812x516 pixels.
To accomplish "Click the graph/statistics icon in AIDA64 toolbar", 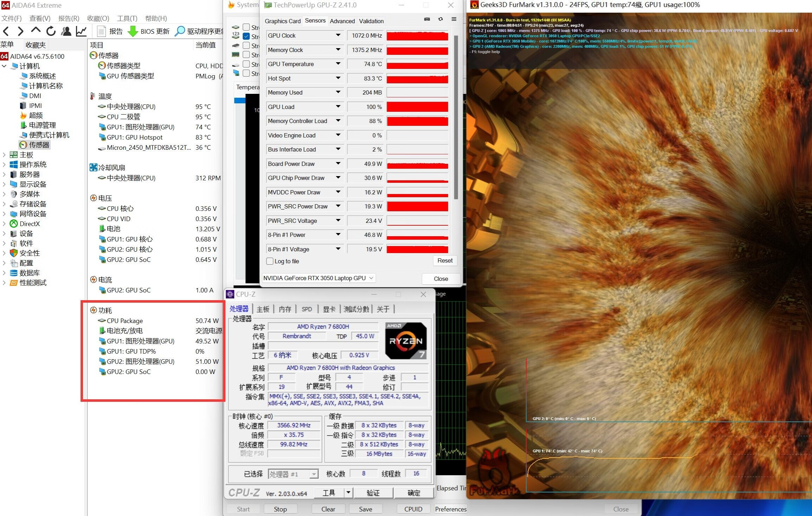I will (x=81, y=31).
